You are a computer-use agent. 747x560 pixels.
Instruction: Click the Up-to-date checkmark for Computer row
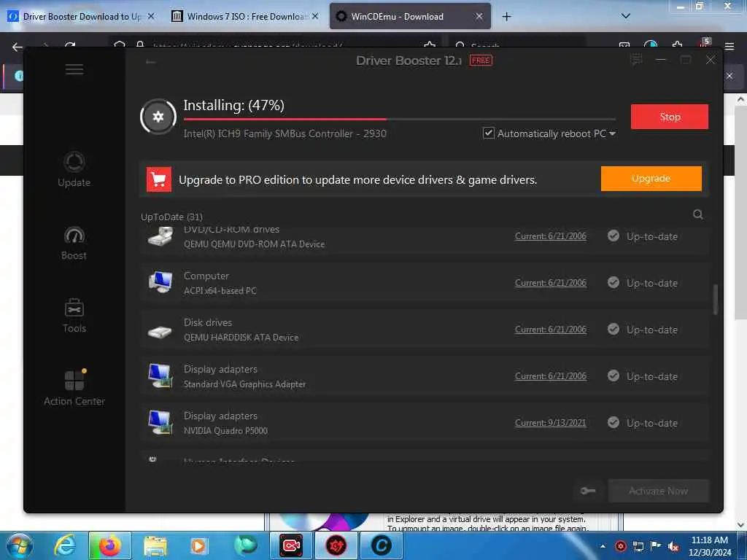[614, 282]
